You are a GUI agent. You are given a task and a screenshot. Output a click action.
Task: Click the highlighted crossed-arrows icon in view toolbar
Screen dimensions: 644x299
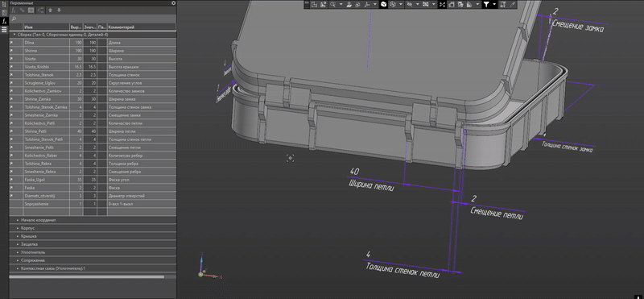[442, 5]
